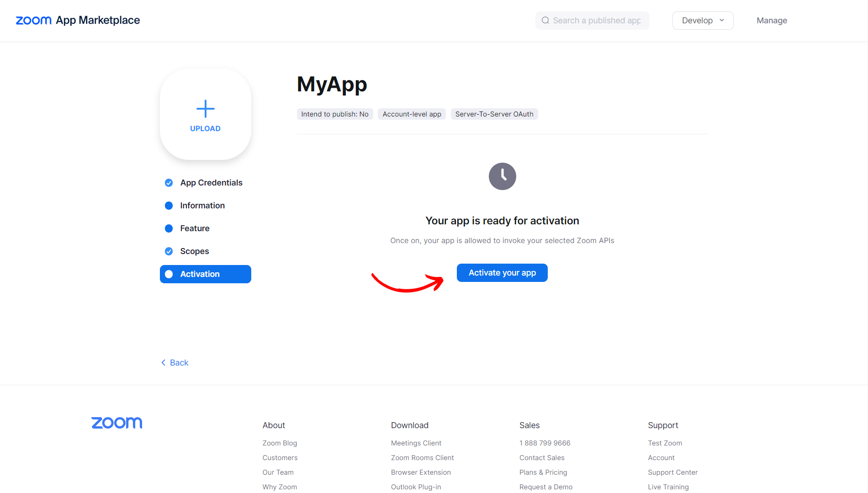
Task: Open the Account footer link
Action: (x=661, y=458)
